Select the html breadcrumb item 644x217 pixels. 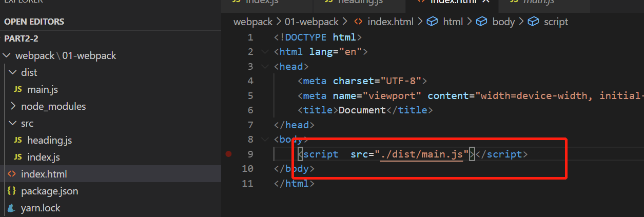(x=453, y=22)
